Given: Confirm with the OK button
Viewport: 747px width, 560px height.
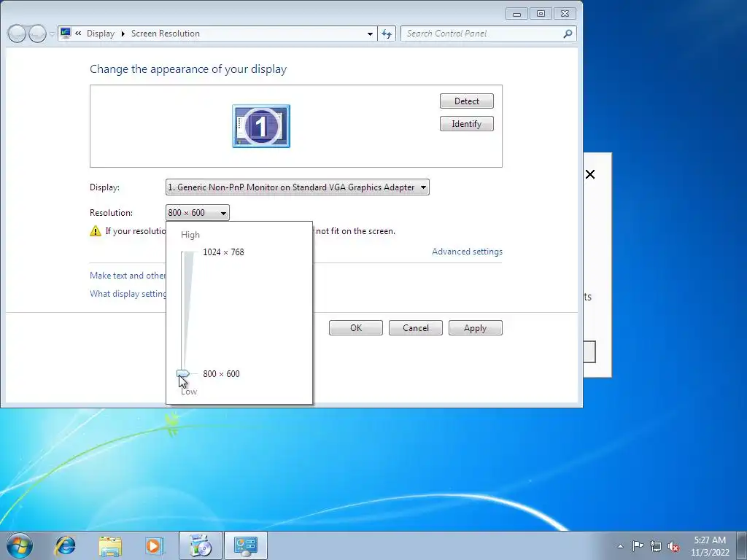Looking at the screenshot, I should (x=356, y=327).
